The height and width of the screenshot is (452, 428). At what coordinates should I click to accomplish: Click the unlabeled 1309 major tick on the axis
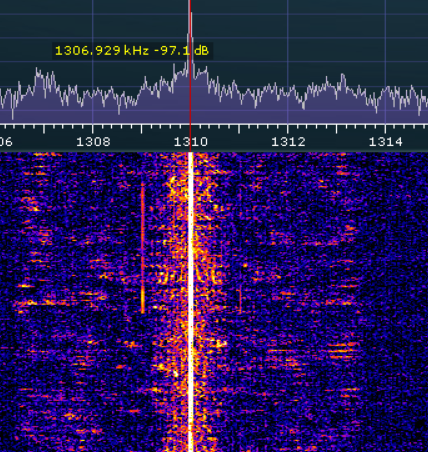142,129
